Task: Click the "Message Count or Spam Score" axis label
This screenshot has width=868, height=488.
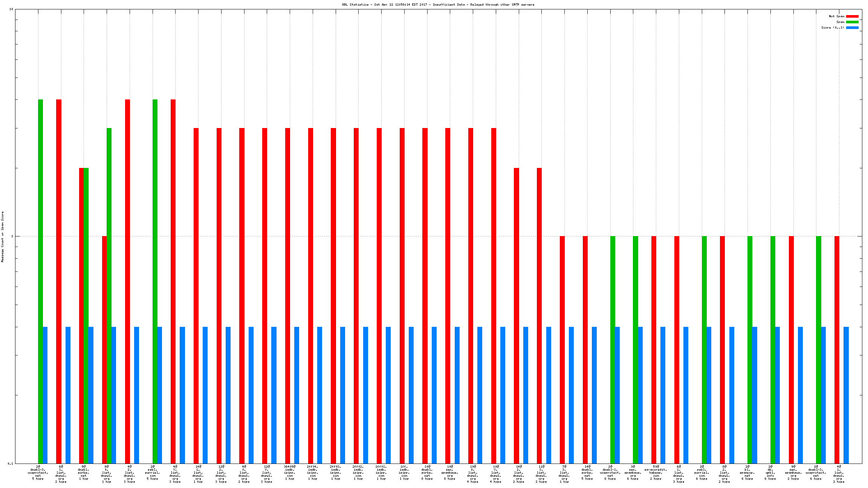Action: click(2, 236)
